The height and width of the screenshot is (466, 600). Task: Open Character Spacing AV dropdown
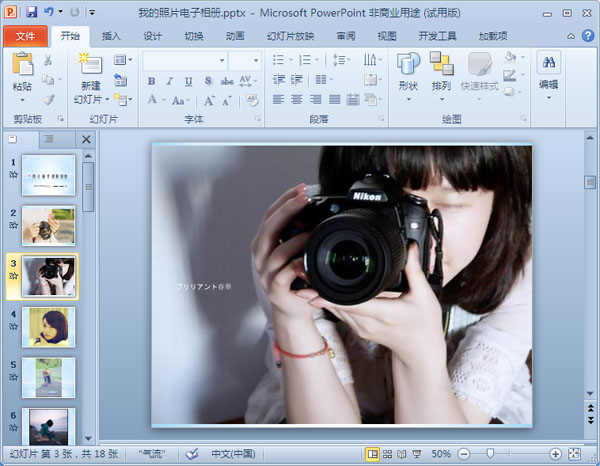(248, 81)
